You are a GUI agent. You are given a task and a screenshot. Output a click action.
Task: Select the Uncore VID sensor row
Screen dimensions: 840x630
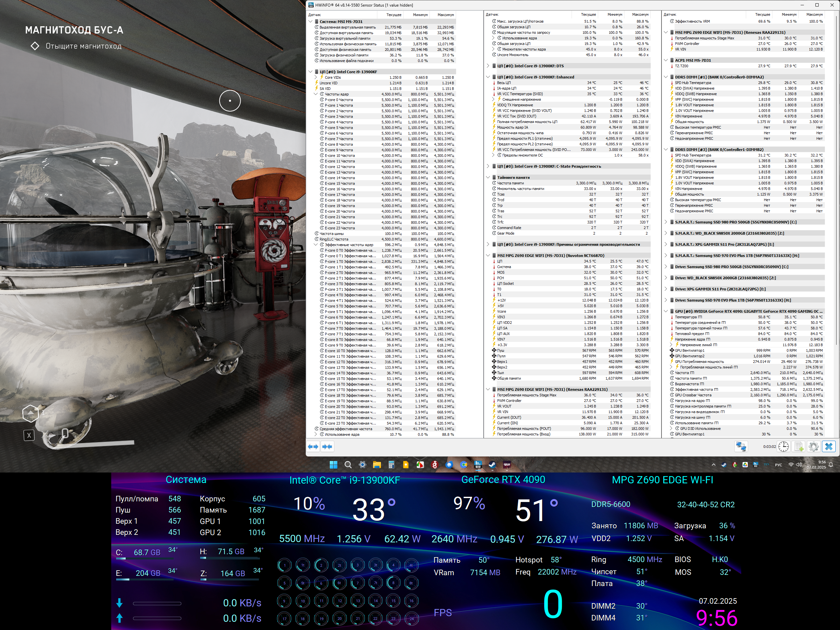pos(328,83)
